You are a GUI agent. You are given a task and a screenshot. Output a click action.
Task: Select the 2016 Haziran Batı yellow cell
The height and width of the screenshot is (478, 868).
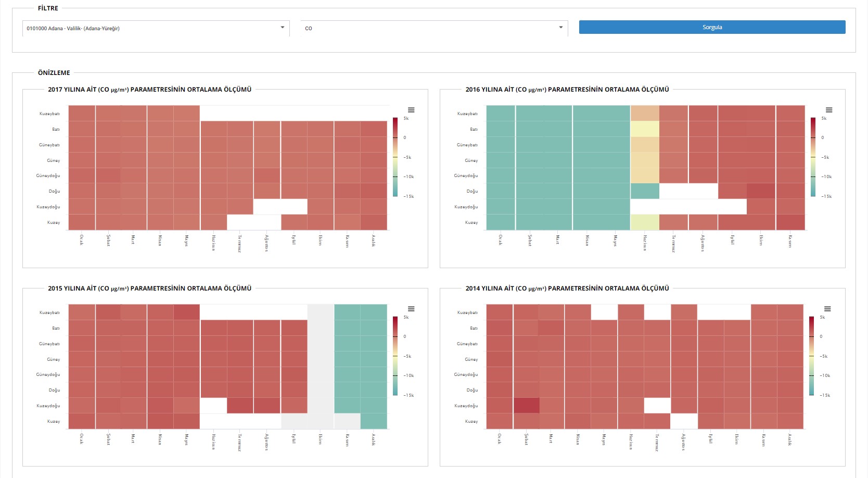pyautogui.click(x=645, y=129)
